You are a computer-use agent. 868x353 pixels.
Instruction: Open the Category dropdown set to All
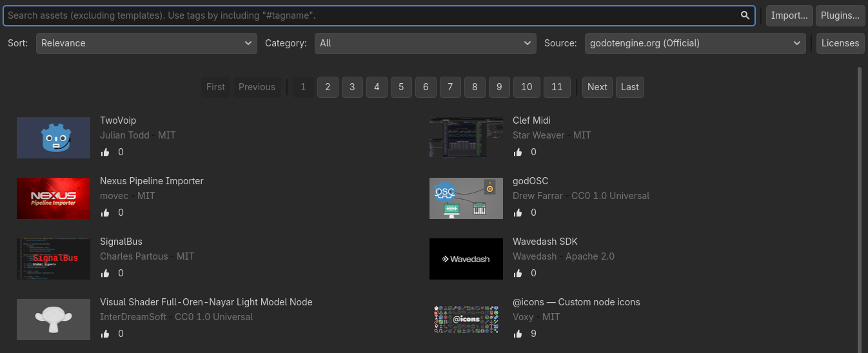(426, 43)
